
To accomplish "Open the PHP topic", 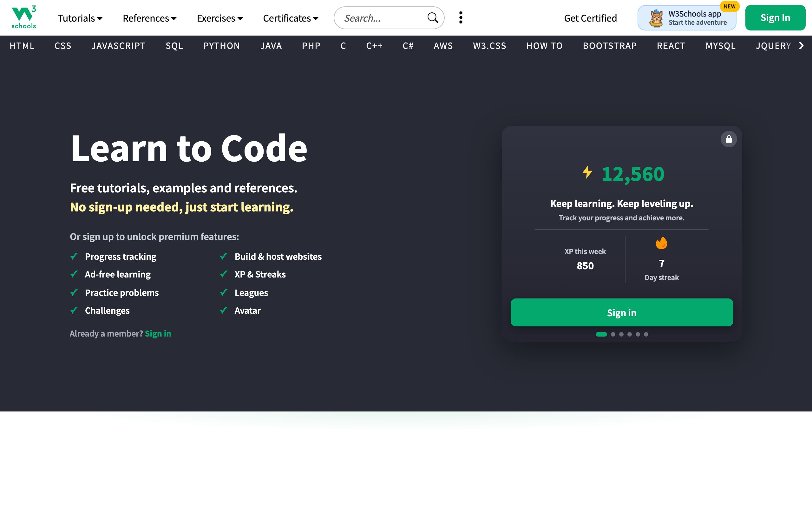I will [x=311, y=46].
